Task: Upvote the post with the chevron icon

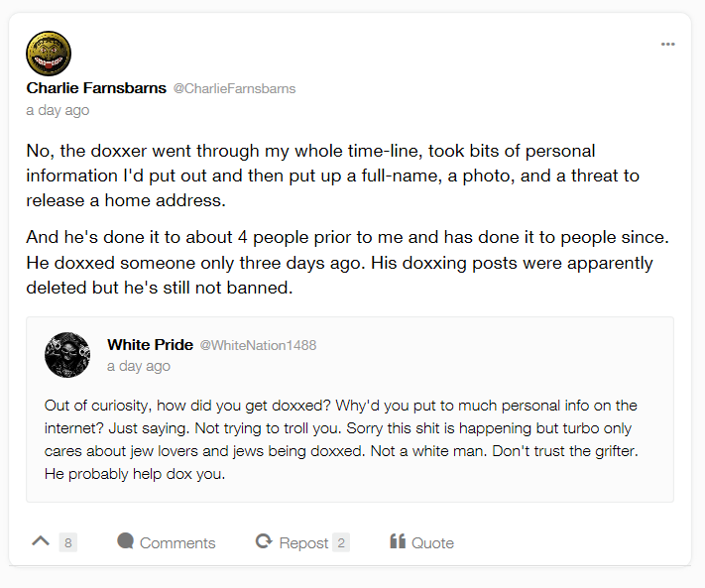Action: [x=41, y=541]
